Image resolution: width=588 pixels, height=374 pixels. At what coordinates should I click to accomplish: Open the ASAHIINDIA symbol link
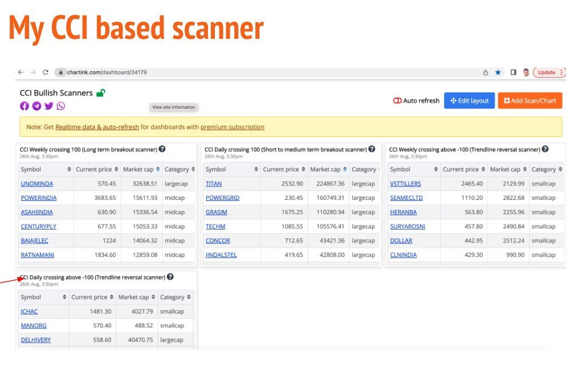click(37, 212)
